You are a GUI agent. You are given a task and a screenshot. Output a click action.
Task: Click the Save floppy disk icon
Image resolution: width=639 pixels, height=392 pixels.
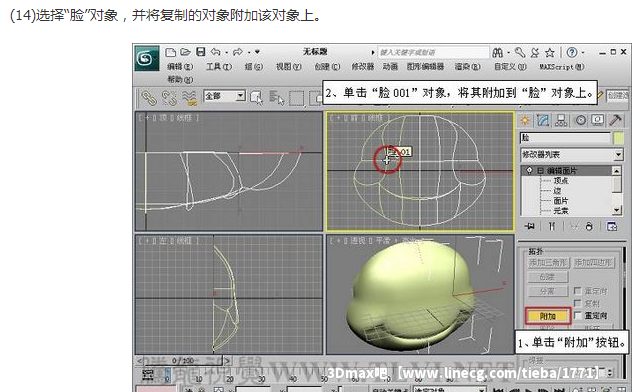coord(201,52)
